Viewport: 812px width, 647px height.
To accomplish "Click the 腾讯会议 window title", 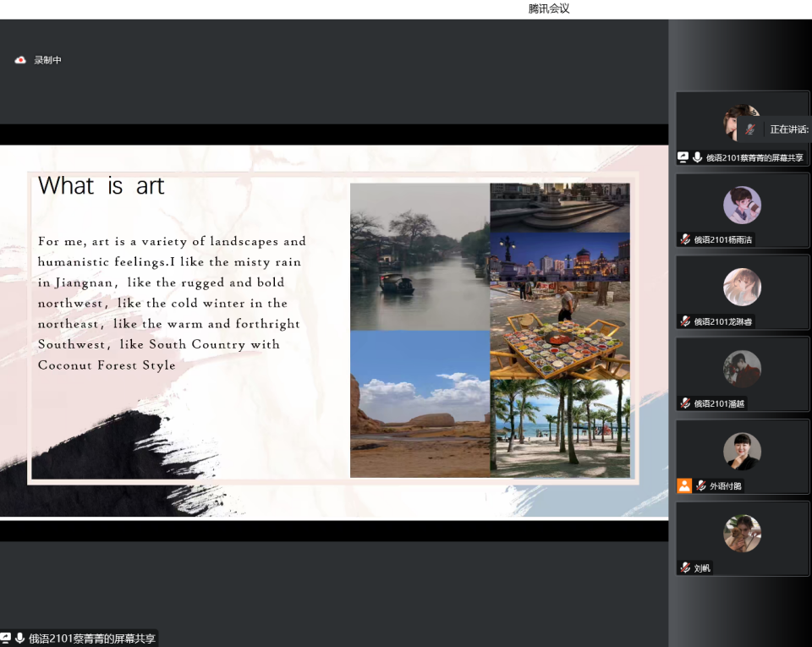I will pos(549,8).
